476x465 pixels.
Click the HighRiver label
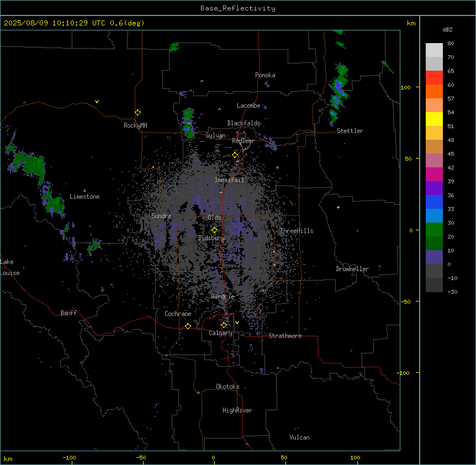pos(237,410)
